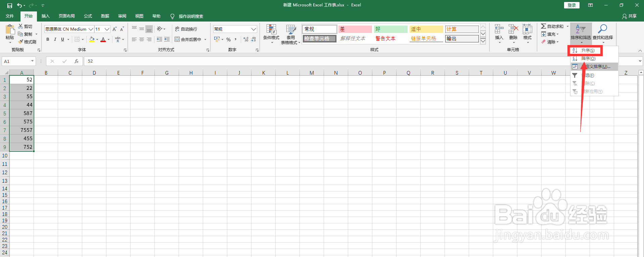Screen dimensions: 644x257
Task: Expand the cell styles gallery
Action: click(x=483, y=41)
